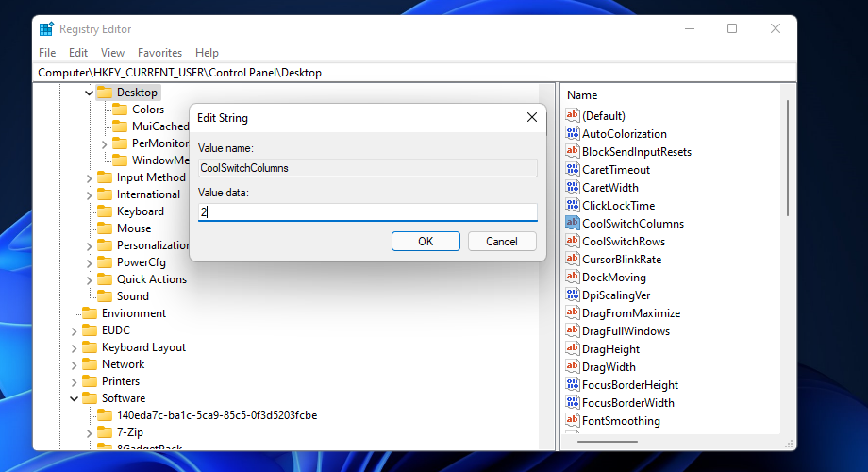Viewport: 868px width, 472px height.
Task: Click the Environment key folder icon
Action: 90,313
